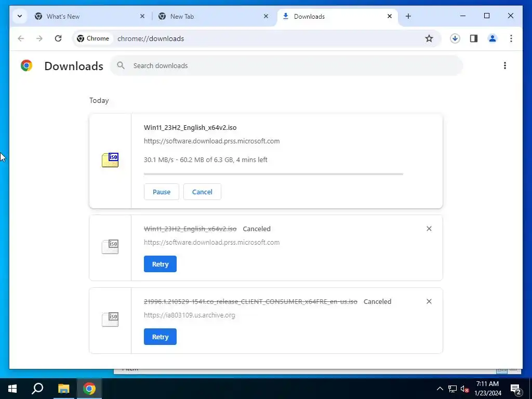Click the canceled Win11_23H2 ISO file icon
The width and height of the screenshot is (532, 399).
point(110,247)
